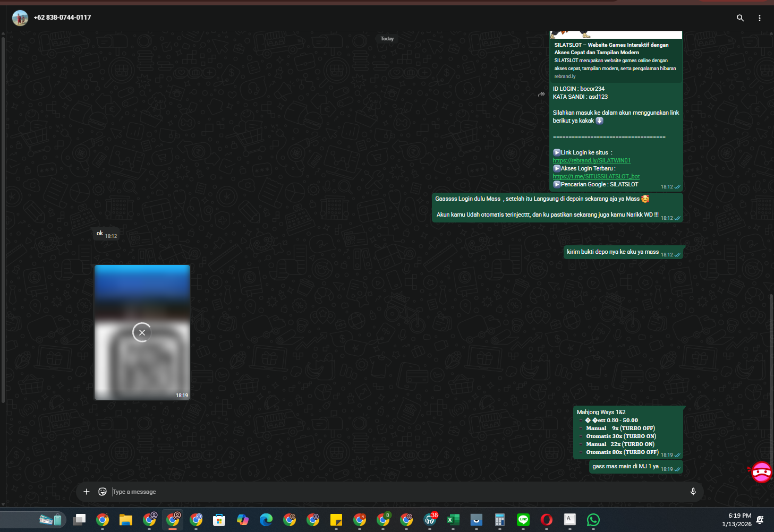This screenshot has height=532, width=774.
Task: Open the Chrome icon with red N badge
Action: pos(360,520)
